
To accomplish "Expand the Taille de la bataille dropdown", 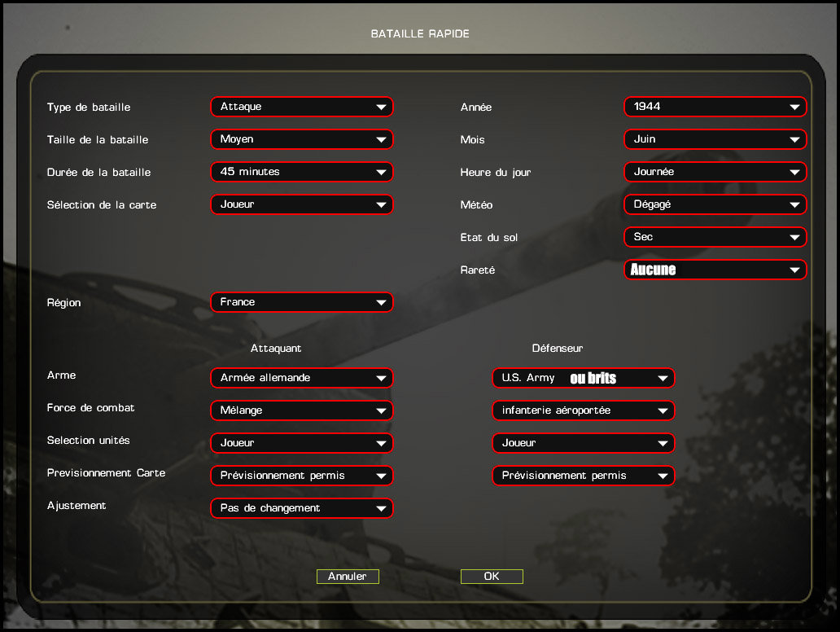I will pyautogui.click(x=302, y=139).
